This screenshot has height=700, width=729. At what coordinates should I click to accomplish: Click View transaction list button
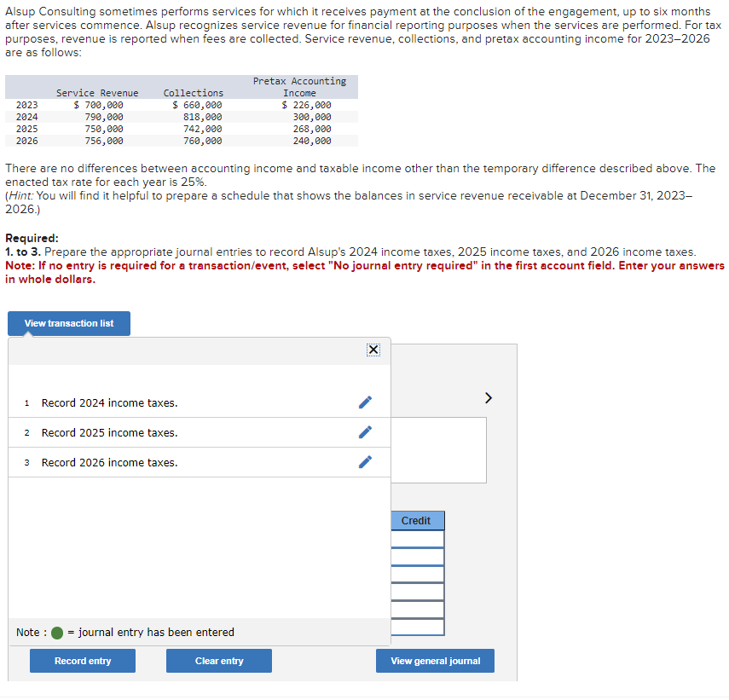coord(69,323)
